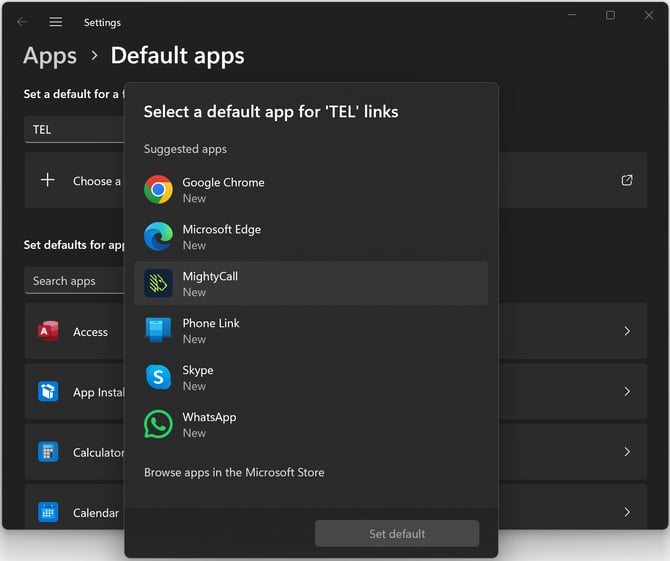Maximize the Settings window
Image resolution: width=670 pixels, height=561 pixels.
coord(610,15)
